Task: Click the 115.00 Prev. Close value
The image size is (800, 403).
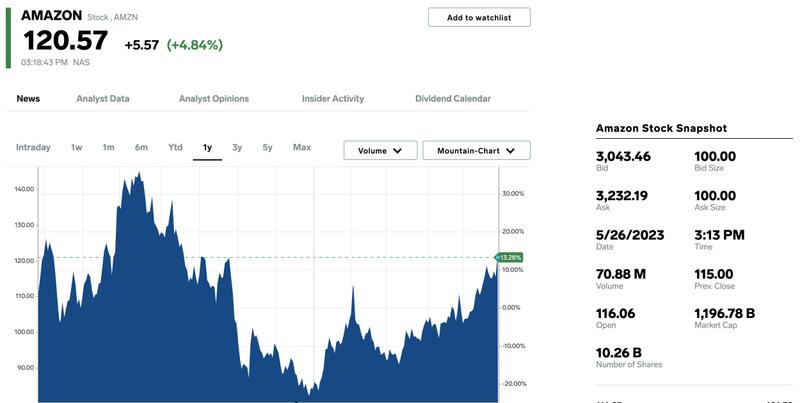Action: [714, 274]
